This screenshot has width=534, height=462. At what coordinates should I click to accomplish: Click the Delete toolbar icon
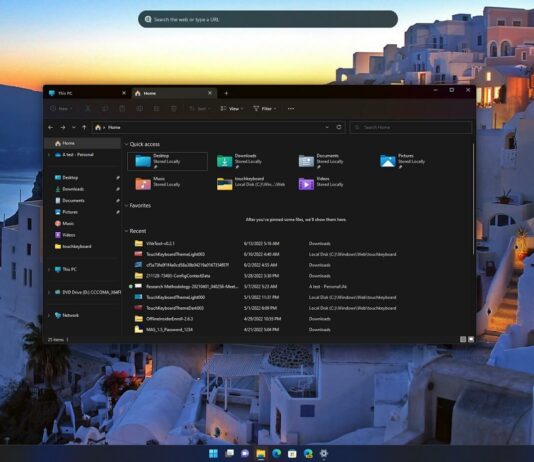pos(174,109)
